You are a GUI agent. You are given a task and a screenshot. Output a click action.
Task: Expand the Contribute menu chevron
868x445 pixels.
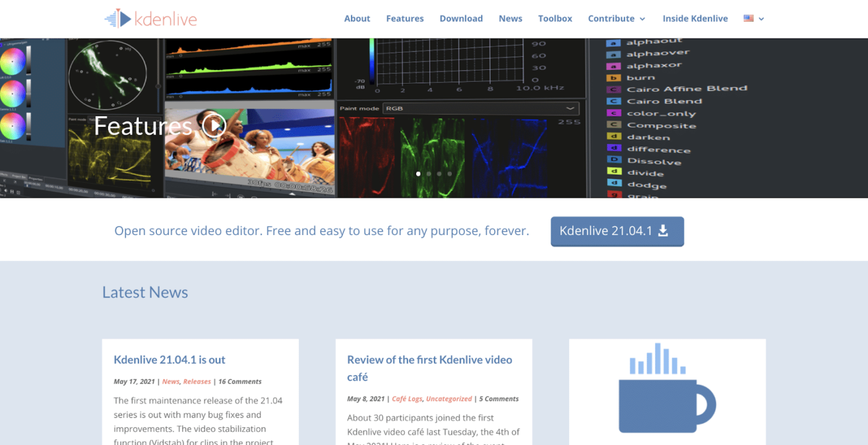[x=642, y=19]
